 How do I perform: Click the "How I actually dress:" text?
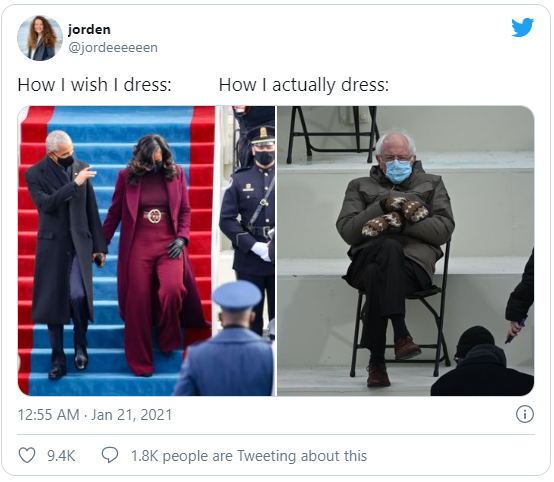[x=304, y=85]
